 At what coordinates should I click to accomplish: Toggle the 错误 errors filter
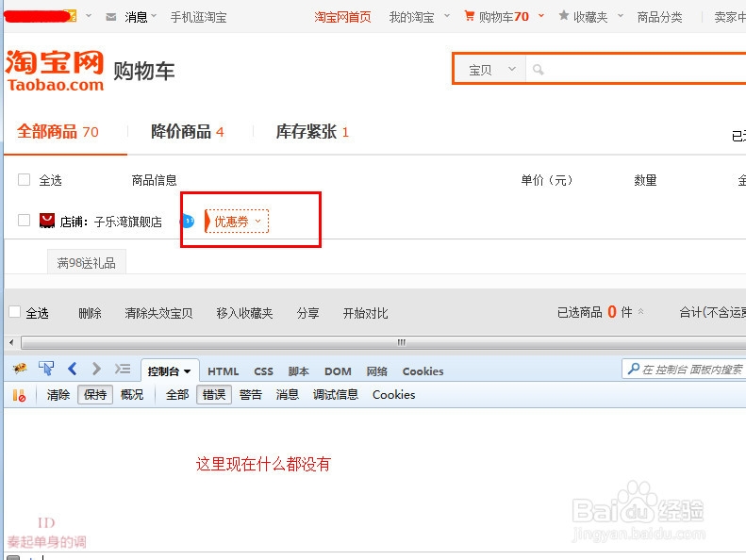point(214,395)
